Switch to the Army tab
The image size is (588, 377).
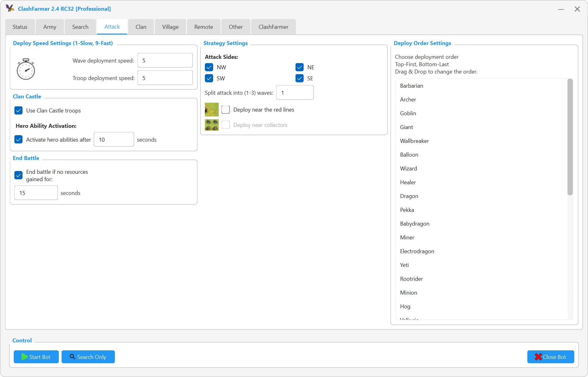(x=50, y=27)
